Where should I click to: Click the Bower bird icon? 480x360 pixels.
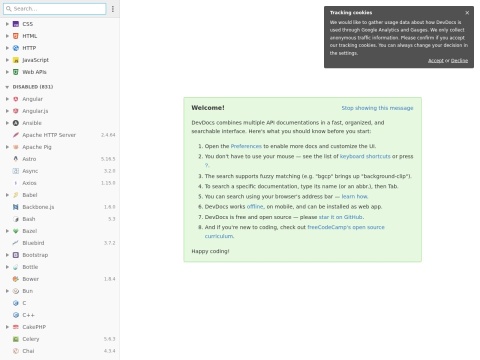coord(16,279)
